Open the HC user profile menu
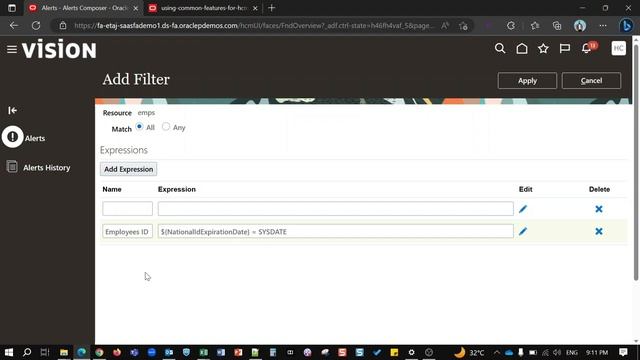 618,48
